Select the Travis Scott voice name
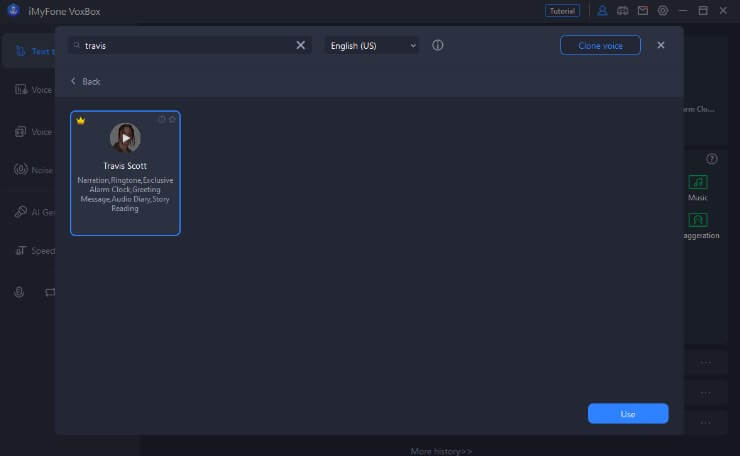Image resolution: width=740 pixels, height=456 pixels. click(125, 166)
